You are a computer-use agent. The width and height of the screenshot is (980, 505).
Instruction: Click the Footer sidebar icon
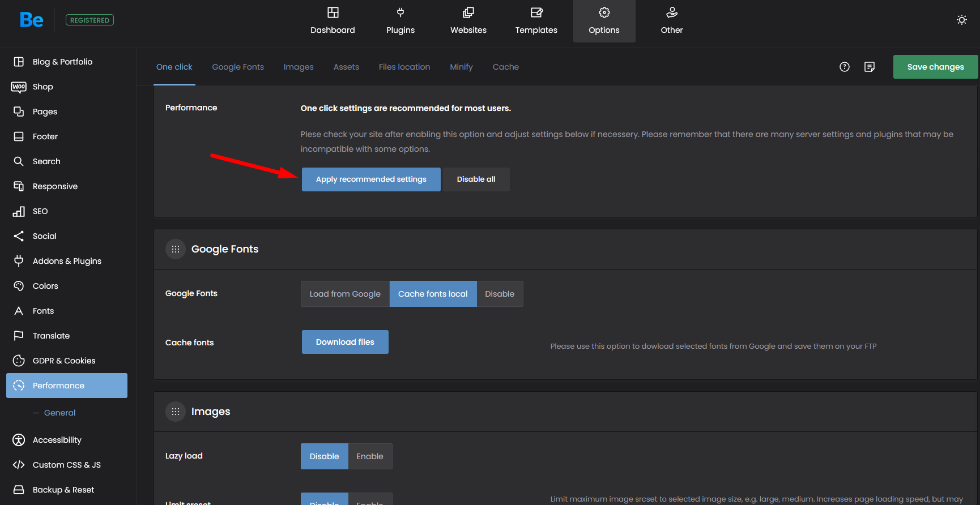(19, 136)
